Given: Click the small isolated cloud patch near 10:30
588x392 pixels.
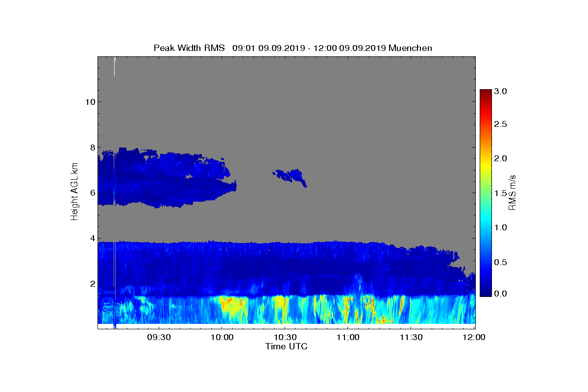Looking at the screenshot, I should 290,177.
